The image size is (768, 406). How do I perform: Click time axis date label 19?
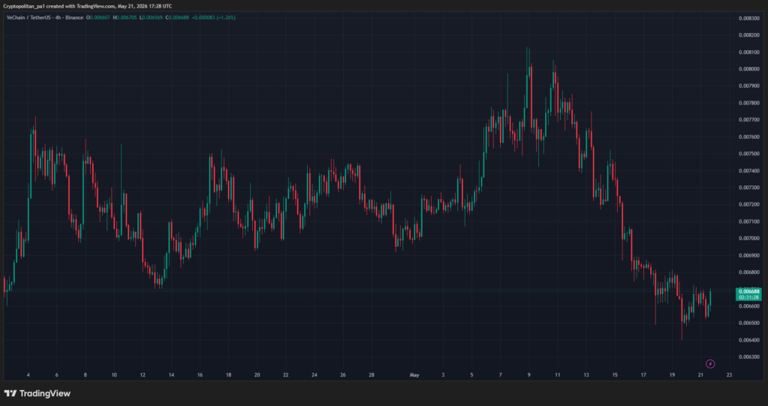672,375
